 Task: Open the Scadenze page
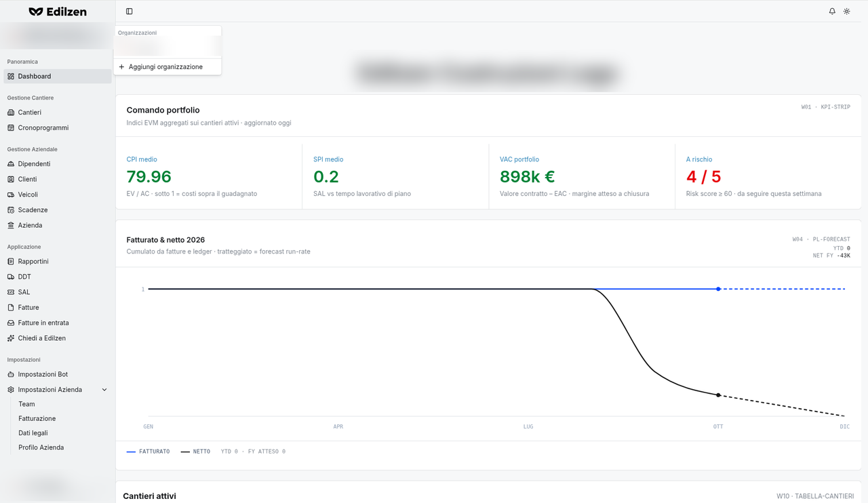[x=58, y=210]
